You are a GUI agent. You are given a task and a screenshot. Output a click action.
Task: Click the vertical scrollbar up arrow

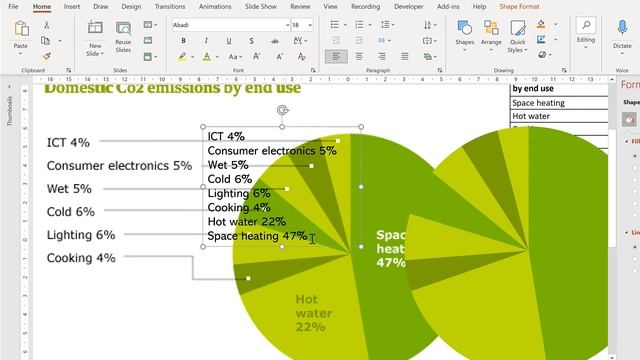coord(612,80)
